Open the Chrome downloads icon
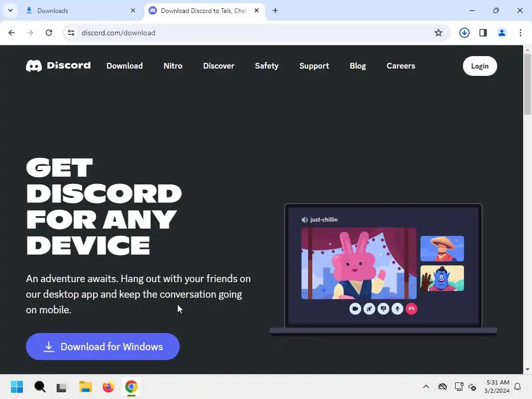 pyautogui.click(x=464, y=33)
